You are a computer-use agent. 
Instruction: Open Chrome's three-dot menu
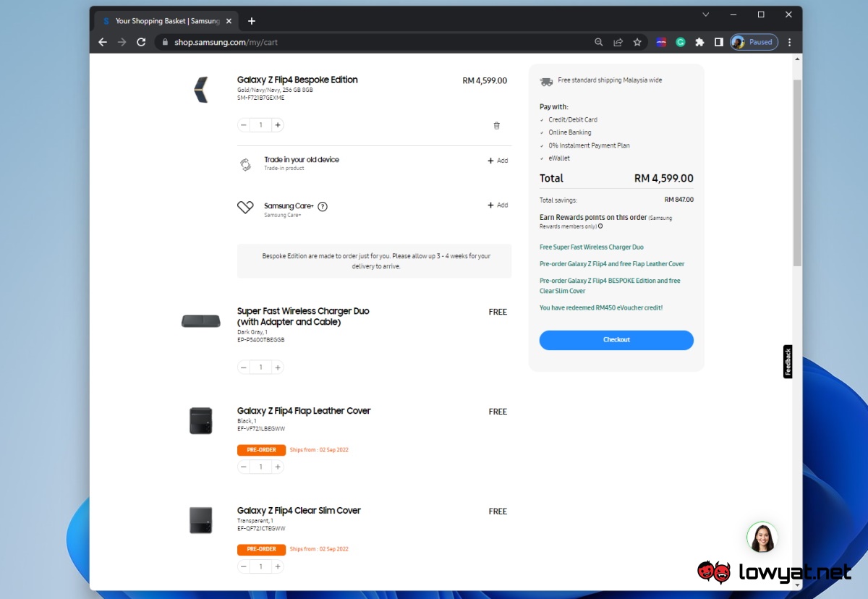point(790,42)
